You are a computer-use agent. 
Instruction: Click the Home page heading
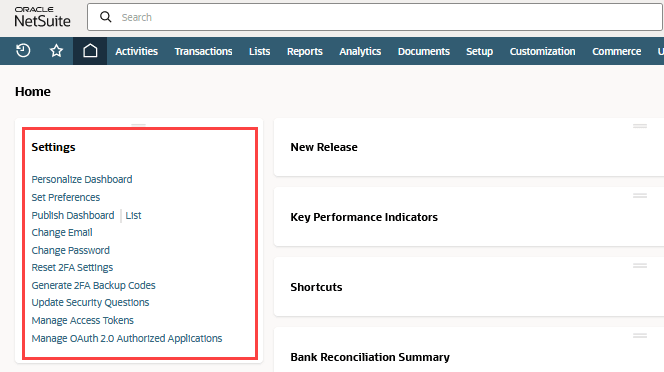point(33,92)
